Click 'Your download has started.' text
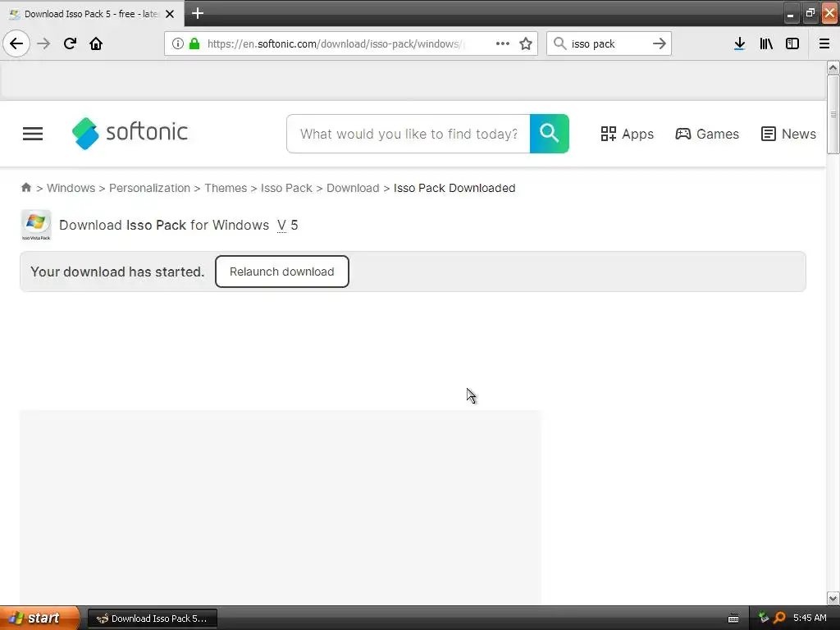This screenshot has width=840, height=630. click(117, 272)
